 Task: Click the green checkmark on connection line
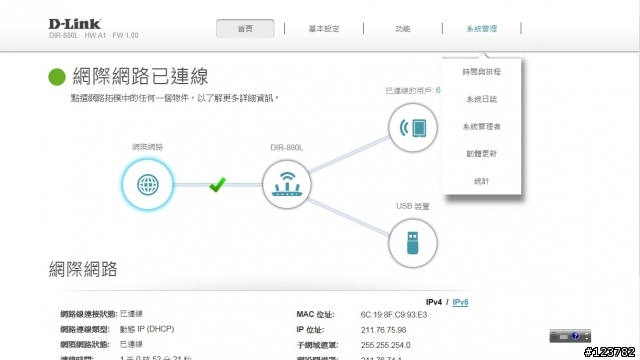click(218, 184)
